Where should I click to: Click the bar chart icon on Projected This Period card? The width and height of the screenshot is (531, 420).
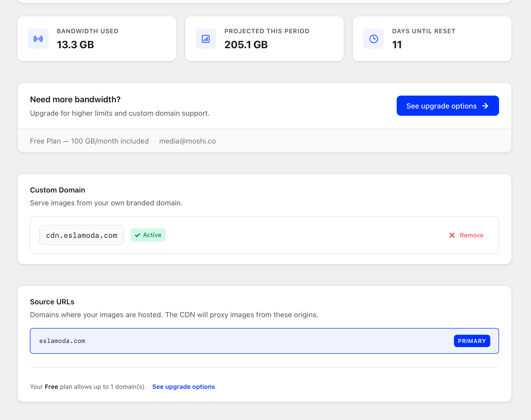click(x=206, y=39)
